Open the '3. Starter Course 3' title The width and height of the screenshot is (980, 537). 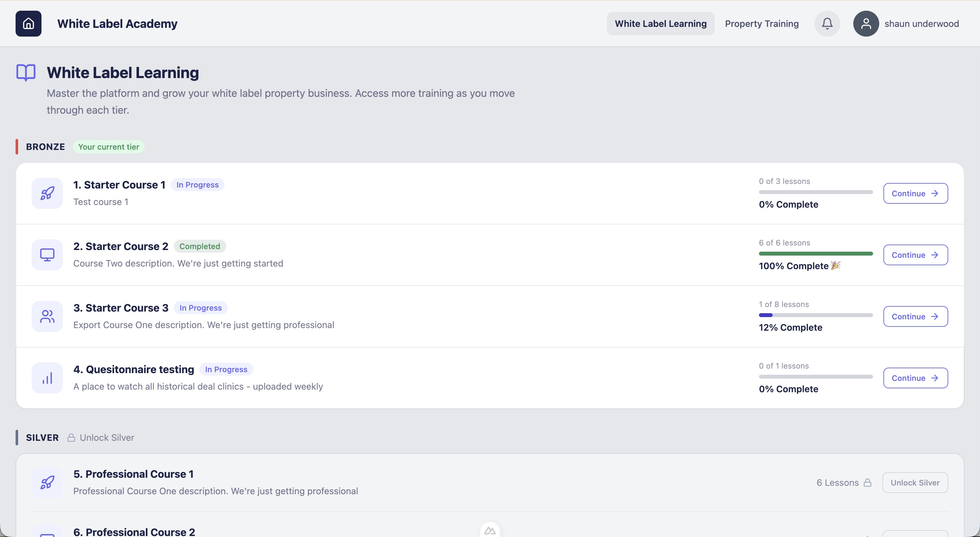[x=121, y=308]
